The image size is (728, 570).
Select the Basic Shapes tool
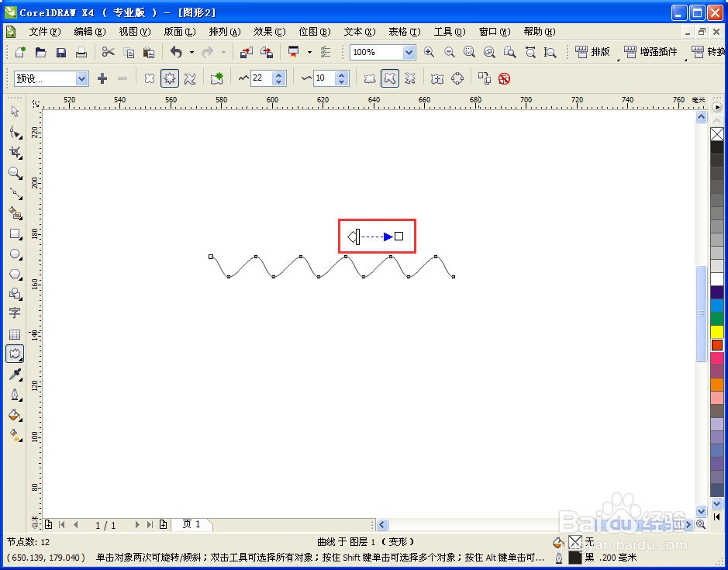click(15, 294)
